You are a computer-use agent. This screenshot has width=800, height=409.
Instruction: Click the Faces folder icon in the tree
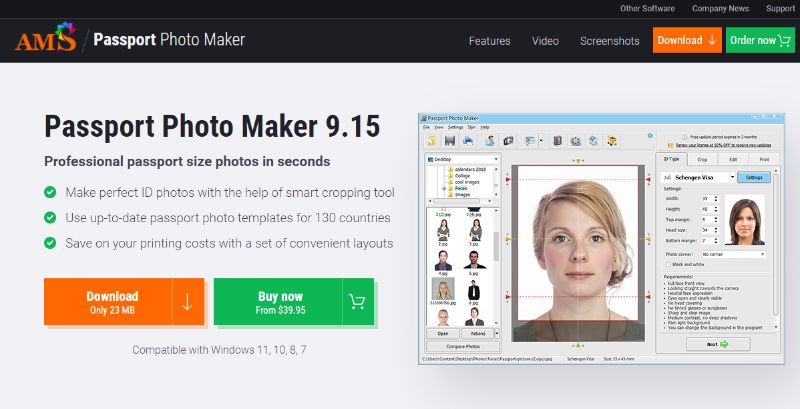451,188
